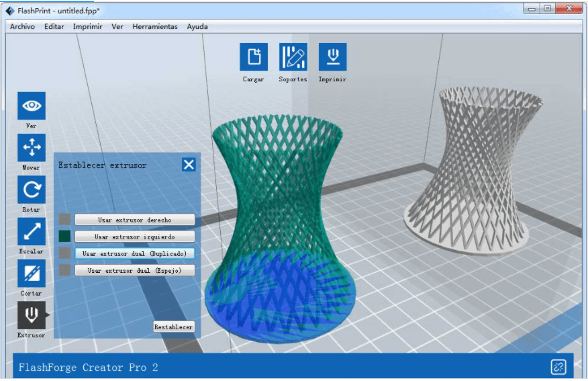The image size is (588, 381).
Task: Click FlashForge Creator Pro 2 label
Action: tap(88, 367)
